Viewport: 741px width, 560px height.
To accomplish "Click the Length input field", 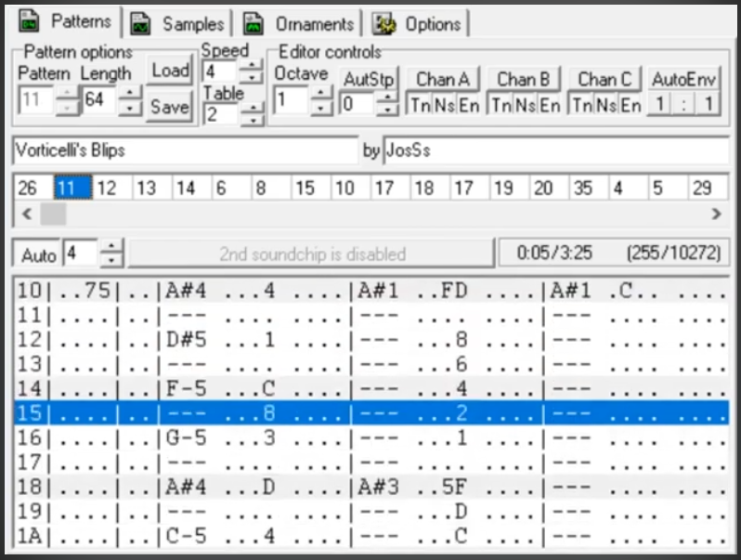I will tap(100, 100).
